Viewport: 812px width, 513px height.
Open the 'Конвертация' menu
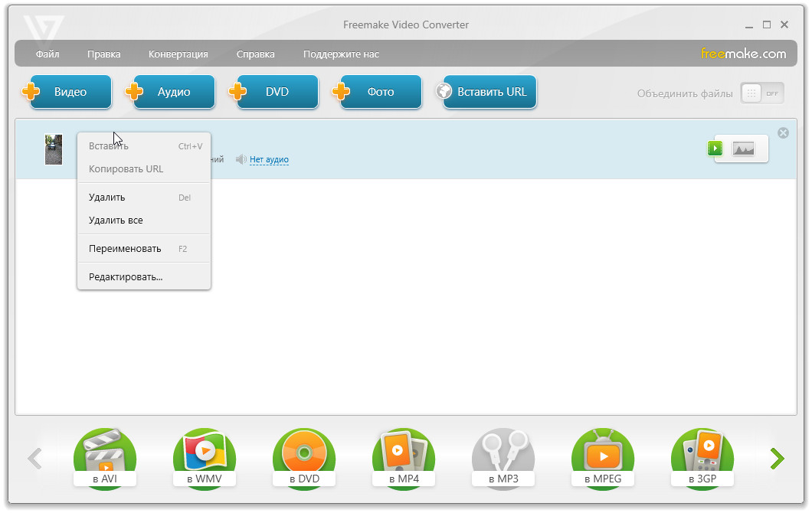(178, 54)
